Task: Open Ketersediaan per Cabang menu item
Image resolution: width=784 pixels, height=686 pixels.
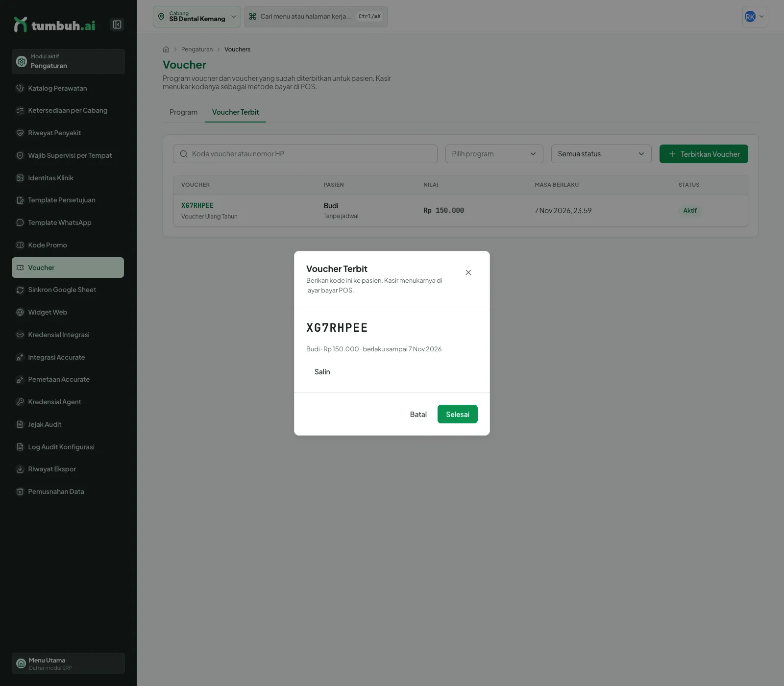Action: [68, 110]
